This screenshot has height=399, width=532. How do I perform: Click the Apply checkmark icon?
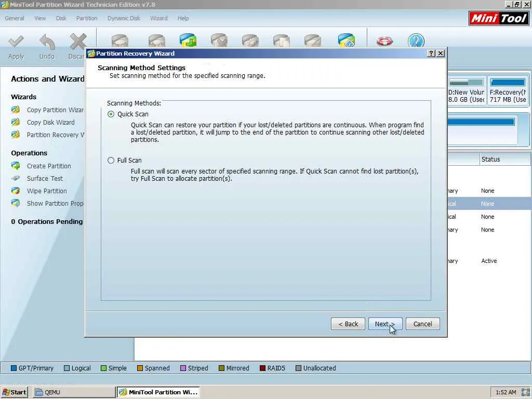[x=16, y=42]
